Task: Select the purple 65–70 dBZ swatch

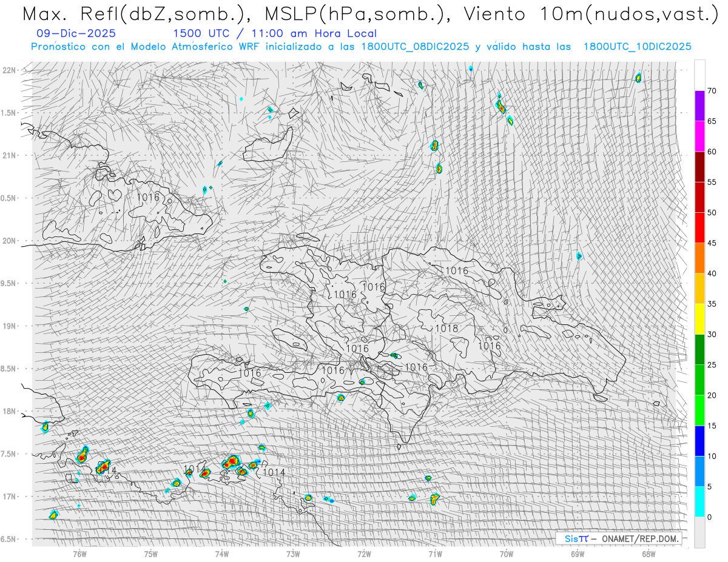Action: coord(699,105)
